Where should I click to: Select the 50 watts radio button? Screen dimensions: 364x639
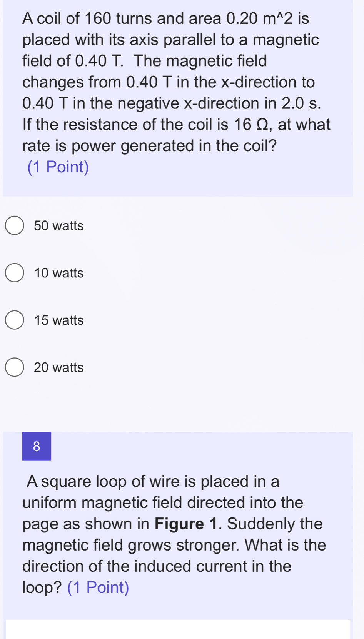click(x=15, y=225)
